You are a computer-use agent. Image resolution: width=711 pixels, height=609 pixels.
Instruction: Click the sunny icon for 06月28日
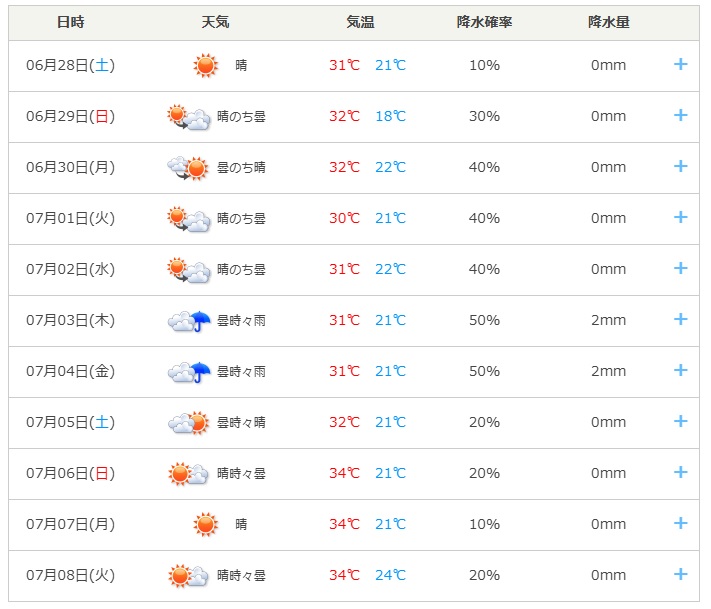[x=205, y=65]
